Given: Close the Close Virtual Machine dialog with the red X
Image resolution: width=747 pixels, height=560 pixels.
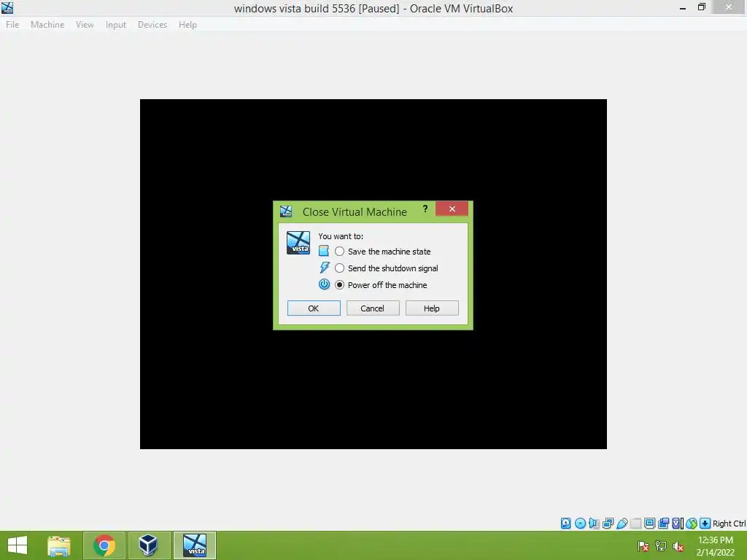Looking at the screenshot, I should [452, 209].
